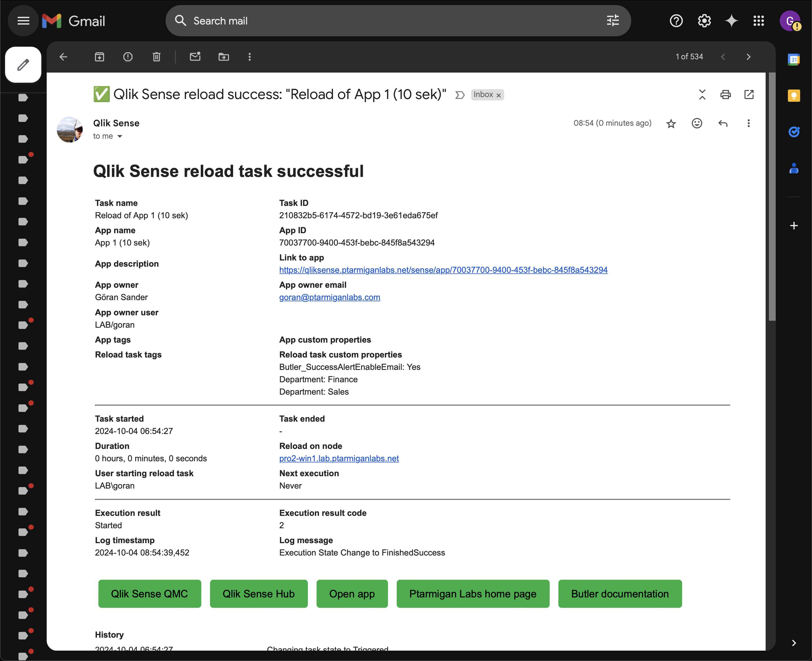Click goran@ptarmiganlabs.com email link

(330, 297)
